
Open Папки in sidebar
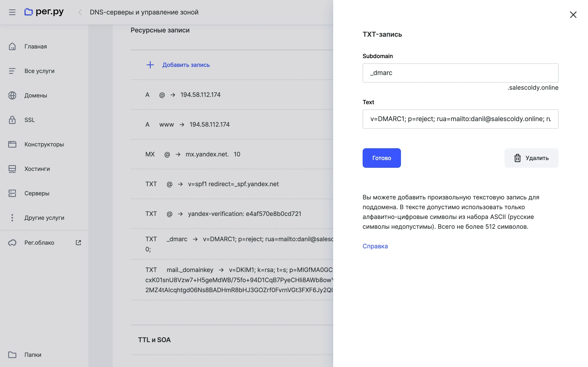click(x=33, y=355)
